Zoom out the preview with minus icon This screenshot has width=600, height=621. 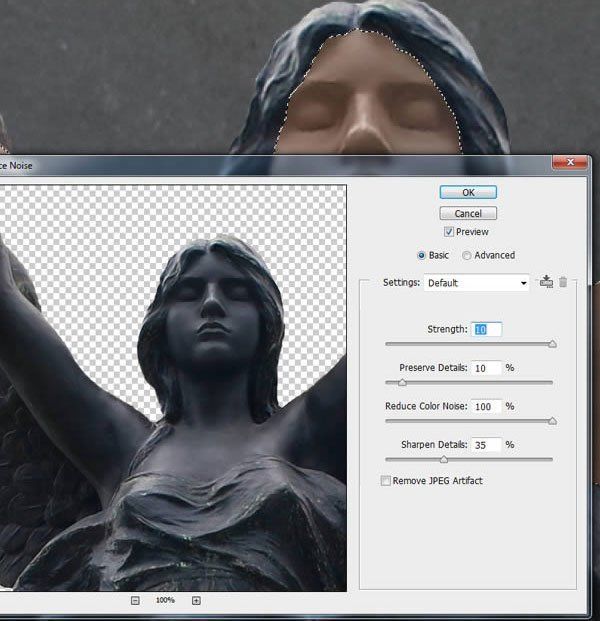click(135, 601)
